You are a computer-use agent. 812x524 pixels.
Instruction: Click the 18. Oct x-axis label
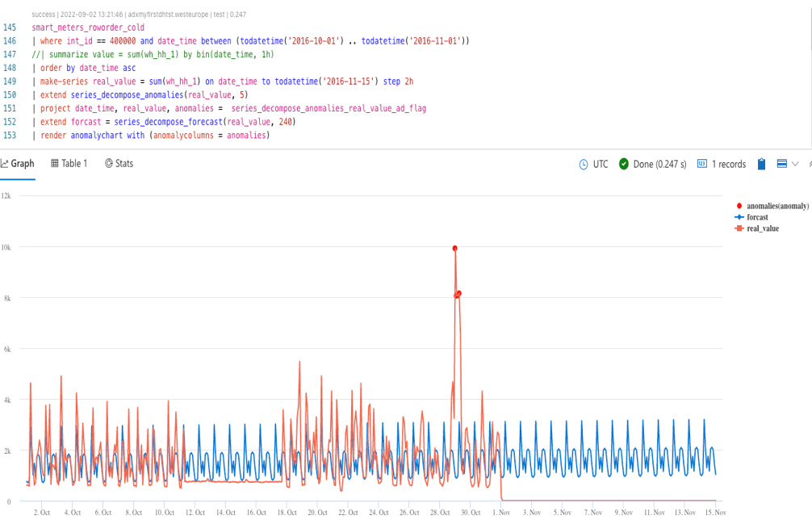click(x=287, y=512)
